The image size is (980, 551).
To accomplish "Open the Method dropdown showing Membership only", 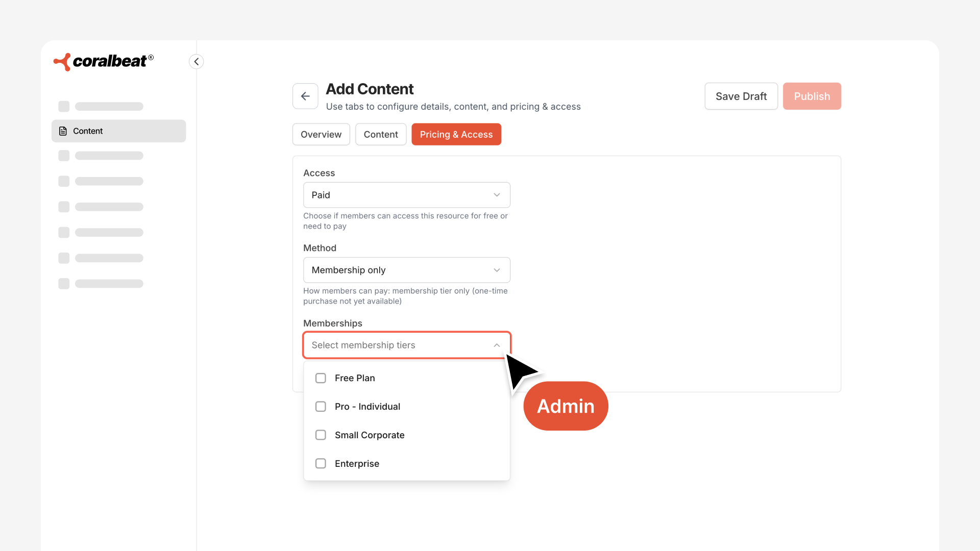I will pyautogui.click(x=406, y=270).
